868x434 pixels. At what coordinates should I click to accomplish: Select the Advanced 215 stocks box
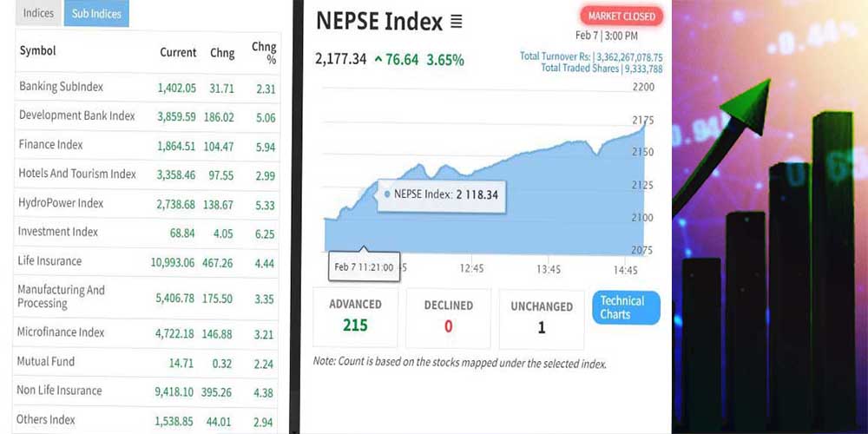355,317
